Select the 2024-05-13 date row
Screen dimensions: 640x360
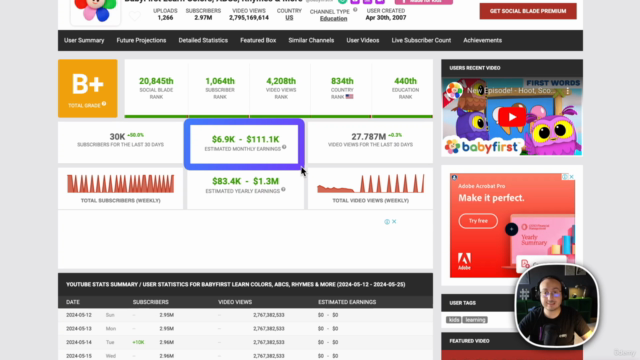point(245,329)
